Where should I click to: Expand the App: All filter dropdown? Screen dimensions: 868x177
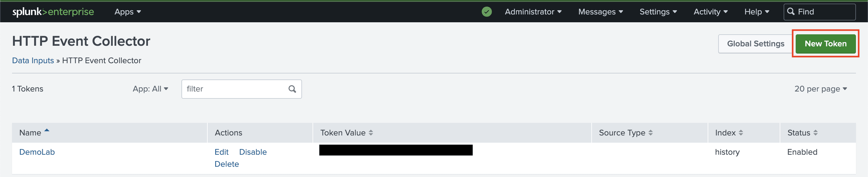click(150, 89)
